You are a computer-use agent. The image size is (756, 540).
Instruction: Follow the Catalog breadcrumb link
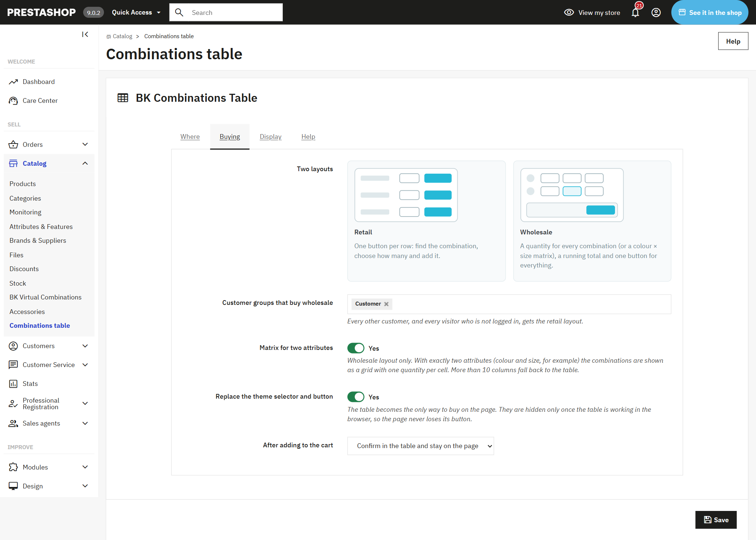coord(122,36)
